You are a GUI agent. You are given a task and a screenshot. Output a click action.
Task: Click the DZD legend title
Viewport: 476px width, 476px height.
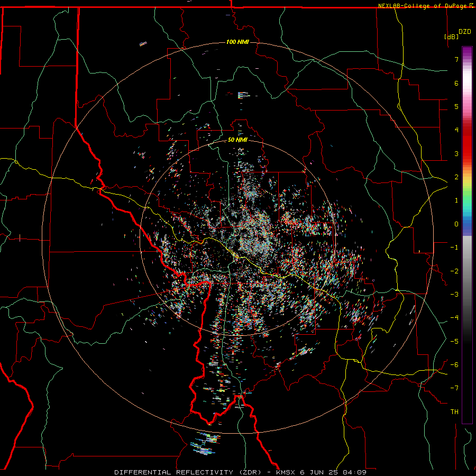click(465, 32)
